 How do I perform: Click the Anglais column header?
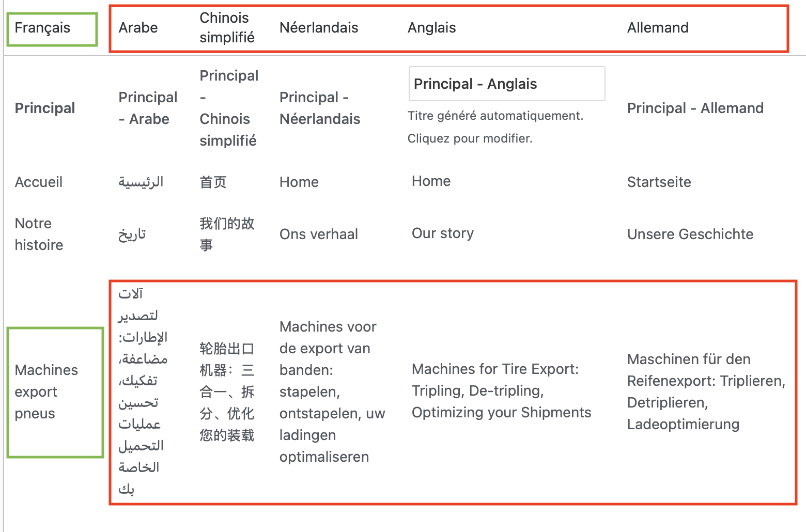431,28
